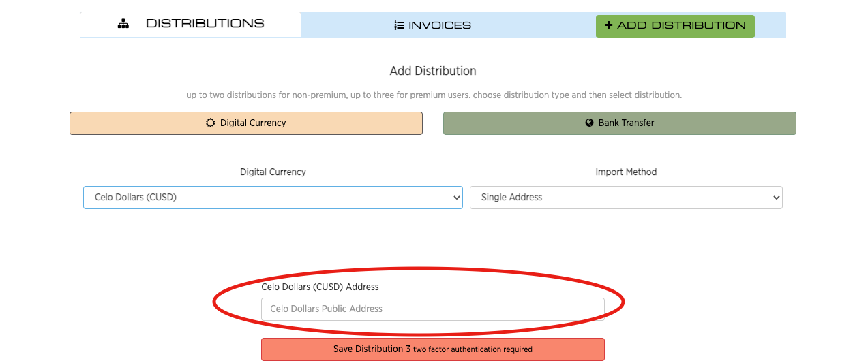The height and width of the screenshot is (361, 868).
Task: Click the arrow on the Celo Dollars dropdown
Action: (457, 198)
